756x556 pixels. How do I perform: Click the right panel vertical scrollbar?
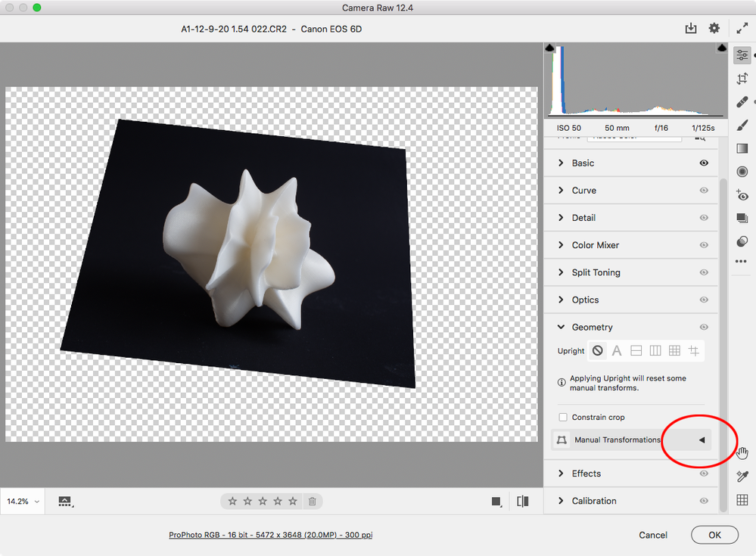click(723, 344)
